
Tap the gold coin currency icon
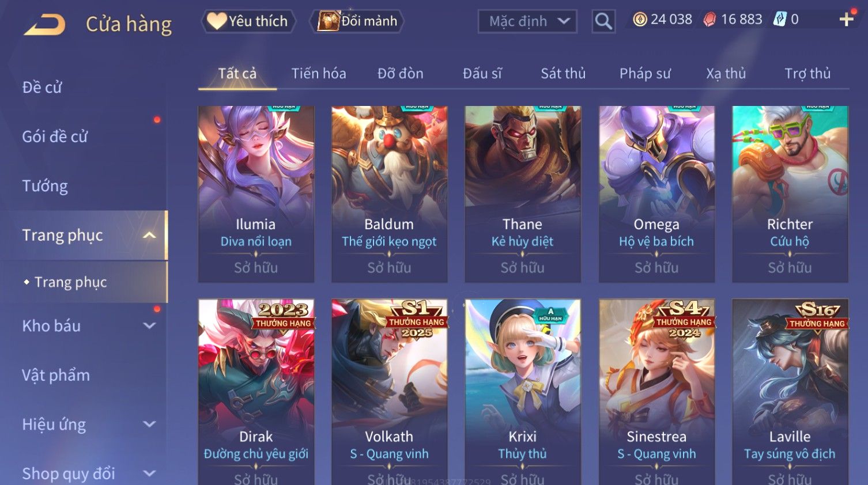(x=640, y=20)
